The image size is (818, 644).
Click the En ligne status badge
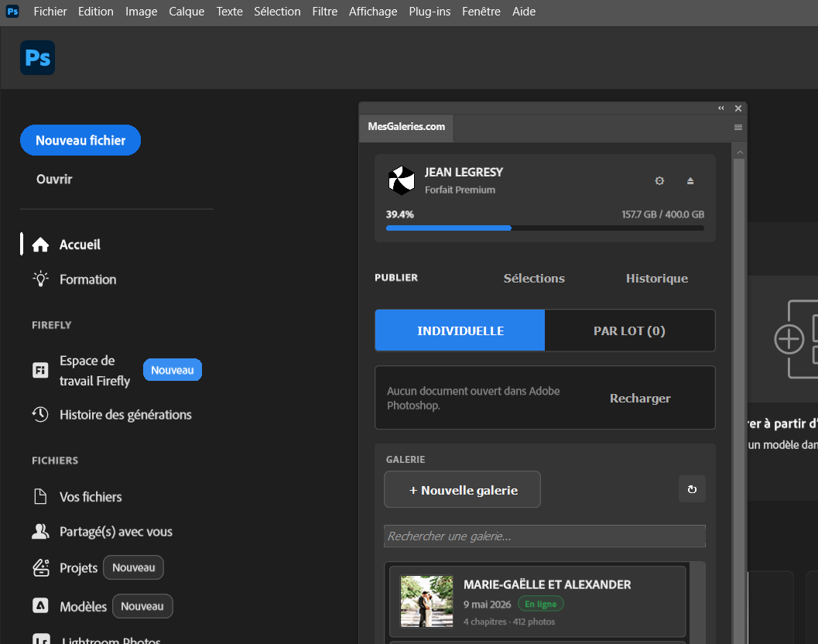coord(540,604)
